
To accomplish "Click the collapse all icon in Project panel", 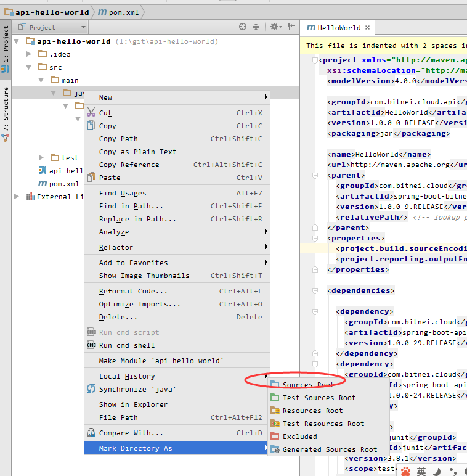I will pos(256,27).
